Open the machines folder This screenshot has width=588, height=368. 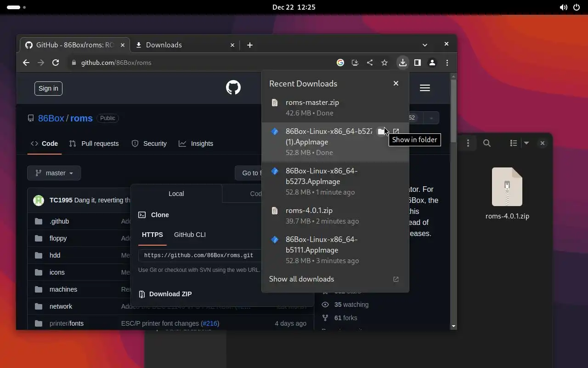tap(63, 289)
